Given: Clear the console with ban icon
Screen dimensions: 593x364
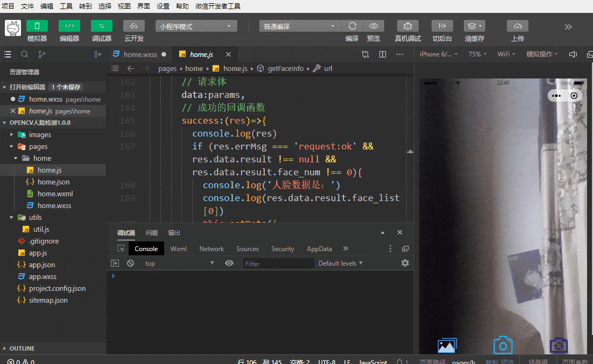Looking at the screenshot, I should click(x=130, y=263).
